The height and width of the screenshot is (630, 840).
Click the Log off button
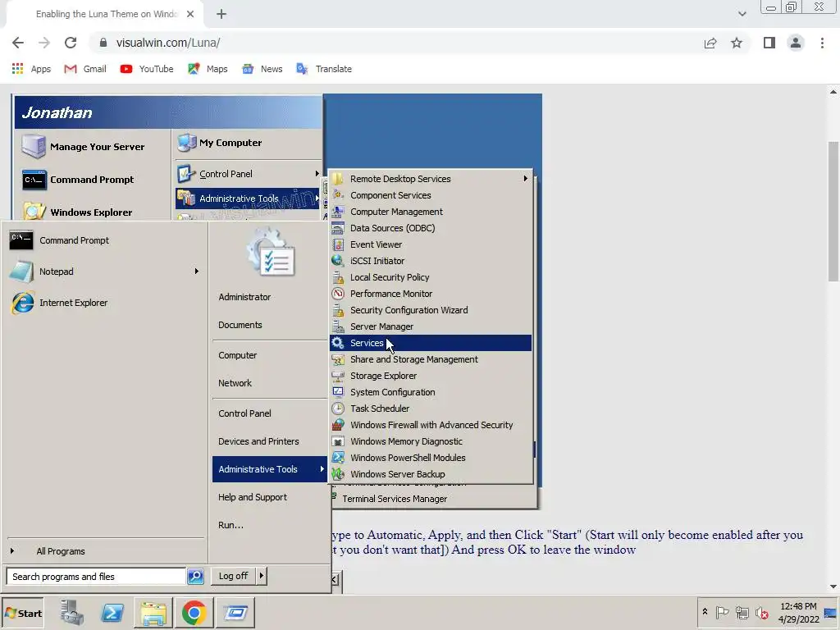[x=233, y=576]
